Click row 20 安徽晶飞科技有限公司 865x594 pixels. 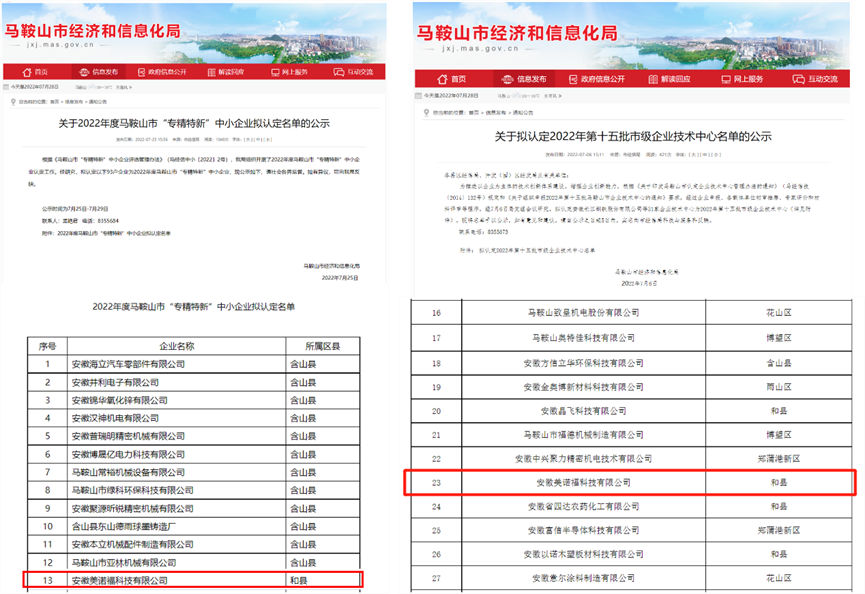coord(632,411)
